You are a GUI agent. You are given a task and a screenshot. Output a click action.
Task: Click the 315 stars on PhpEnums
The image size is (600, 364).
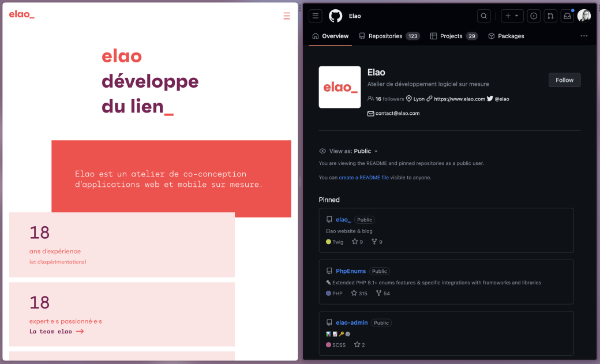[359, 294]
